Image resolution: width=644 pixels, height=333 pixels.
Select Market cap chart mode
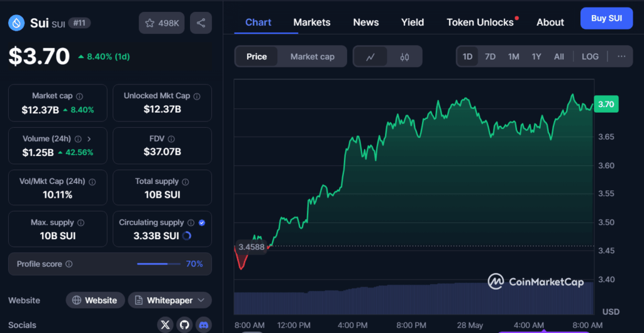tap(312, 57)
